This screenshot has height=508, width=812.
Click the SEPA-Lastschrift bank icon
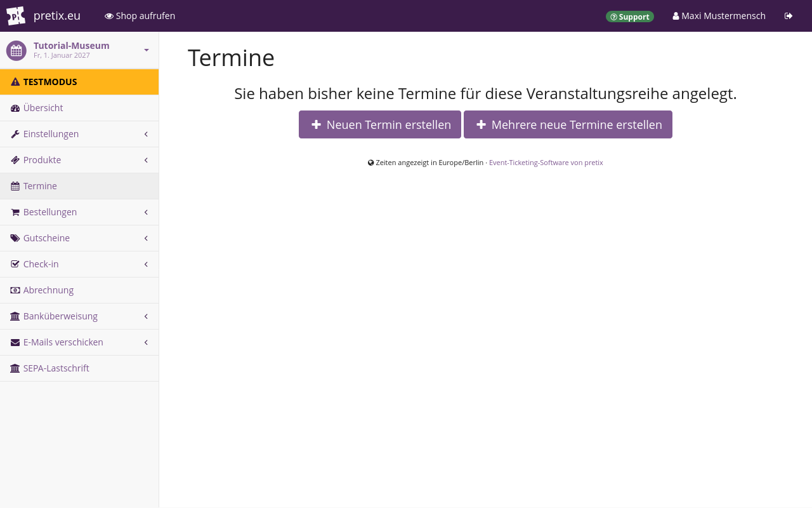pos(15,368)
